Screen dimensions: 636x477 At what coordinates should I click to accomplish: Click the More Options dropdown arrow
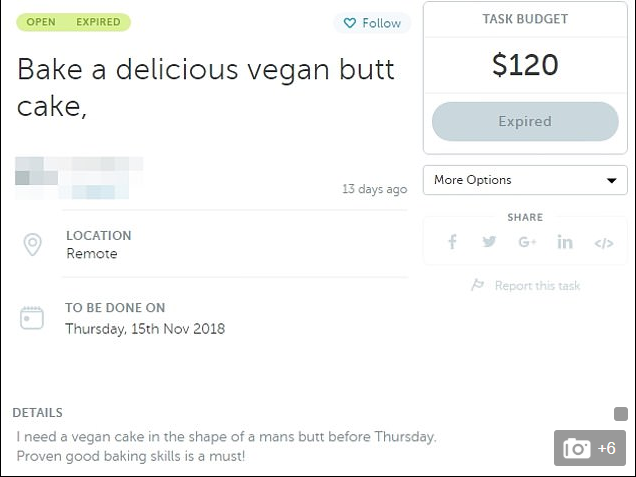tap(612, 180)
